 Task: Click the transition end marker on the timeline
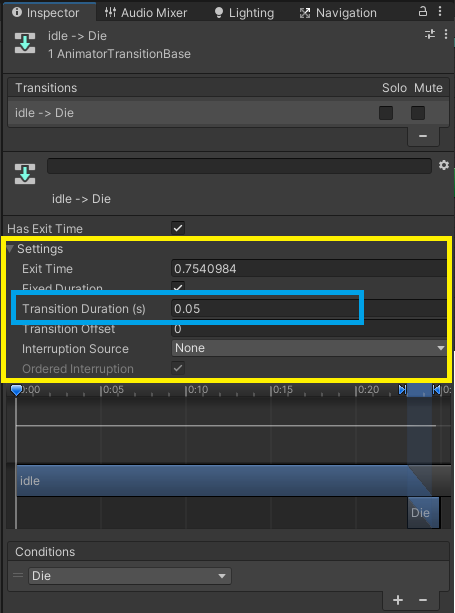436,389
